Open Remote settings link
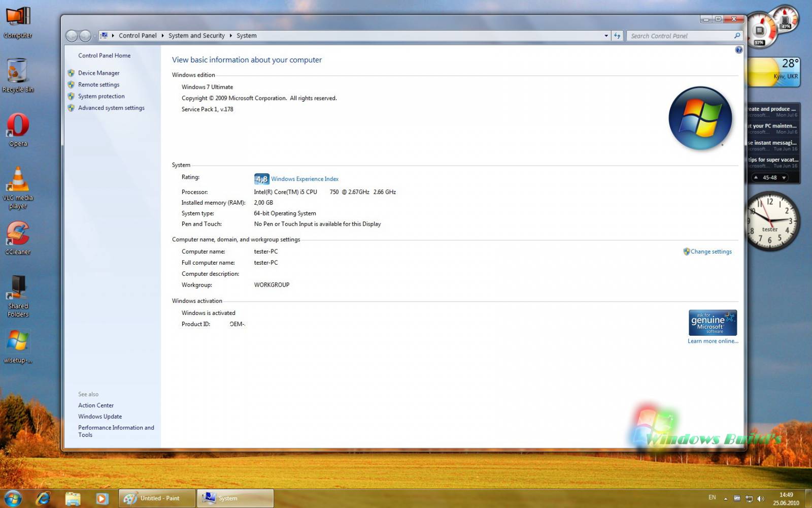 click(x=98, y=85)
